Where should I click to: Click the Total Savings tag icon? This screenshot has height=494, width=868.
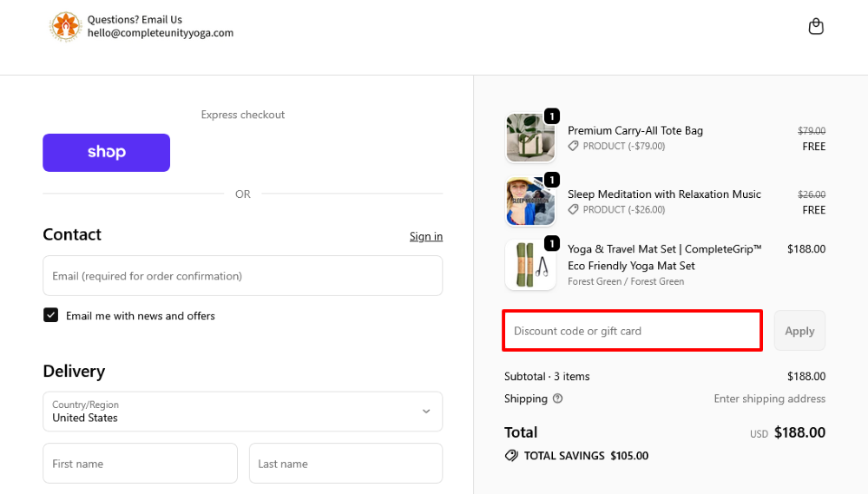(511, 455)
